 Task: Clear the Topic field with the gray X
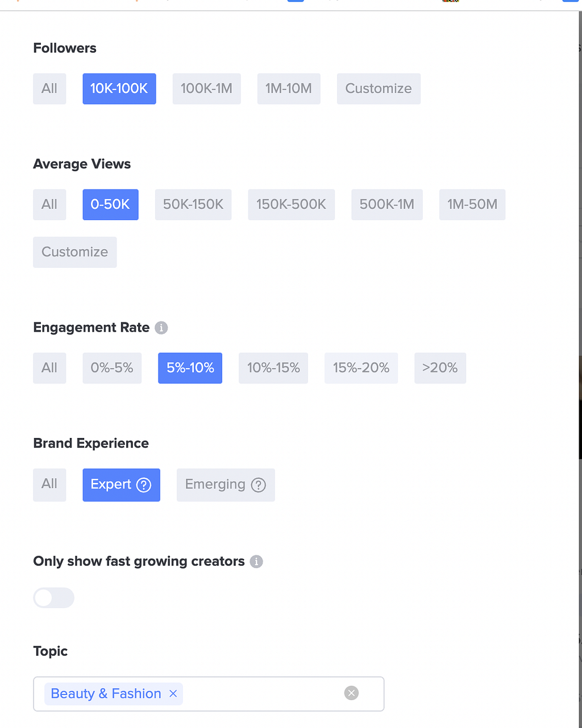pyautogui.click(x=352, y=693)
